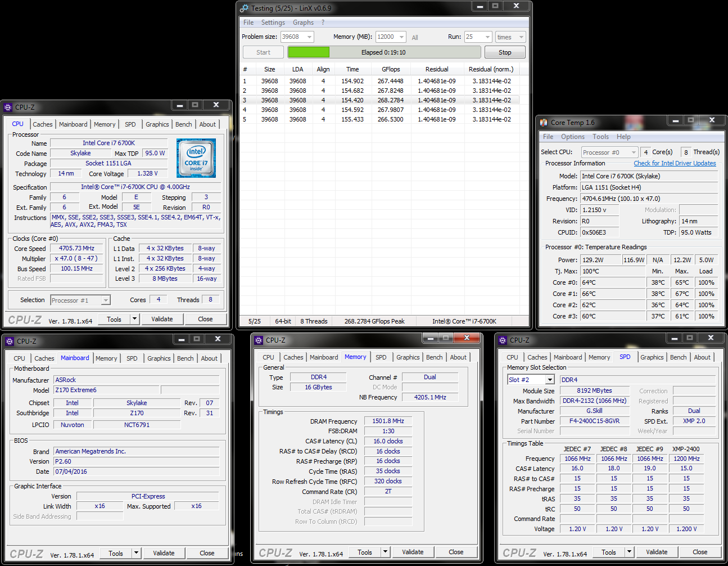This screenshot has height=566, width=728.
Task: Click Validate in top-left CPU-Z window
Action: 162,319
